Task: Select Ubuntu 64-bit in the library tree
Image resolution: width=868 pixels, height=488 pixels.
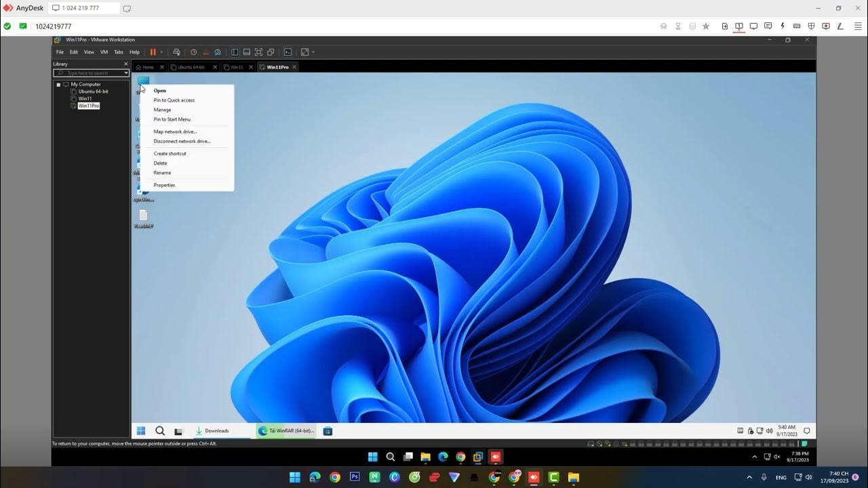Action: pyautogui.click(x=93, y=91)
